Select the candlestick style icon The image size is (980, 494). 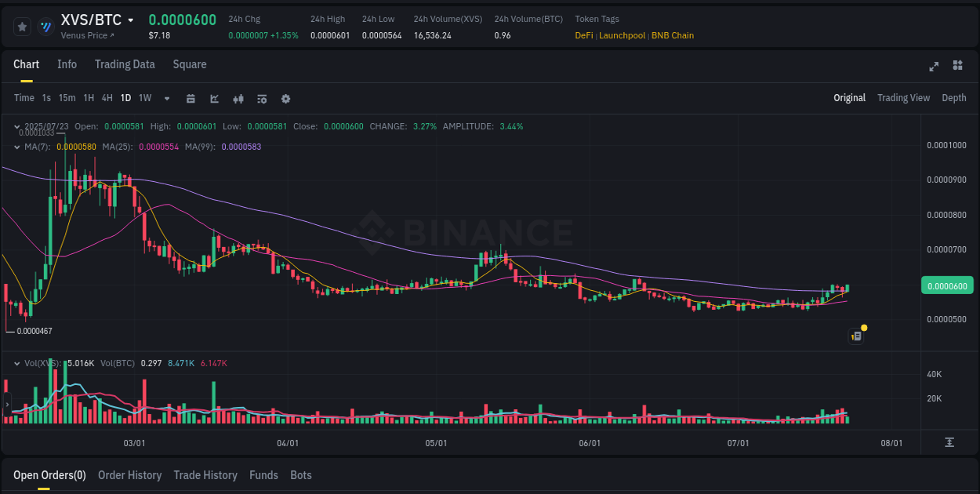(238, 98)
